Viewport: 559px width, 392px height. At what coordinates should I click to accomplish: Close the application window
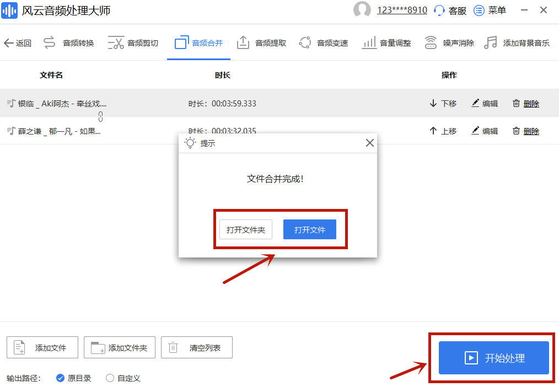click(544, 10)
